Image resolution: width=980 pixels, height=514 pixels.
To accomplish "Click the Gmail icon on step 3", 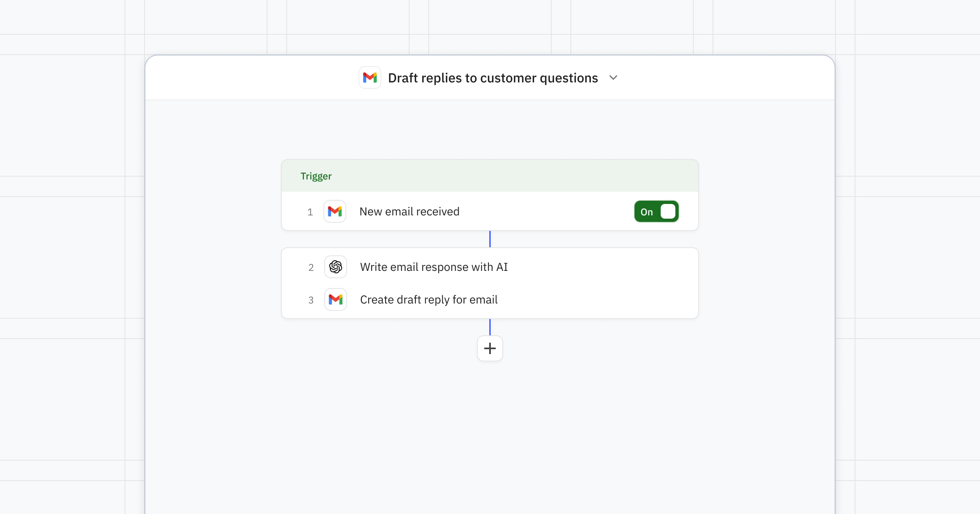I will (x=336, y=299).
